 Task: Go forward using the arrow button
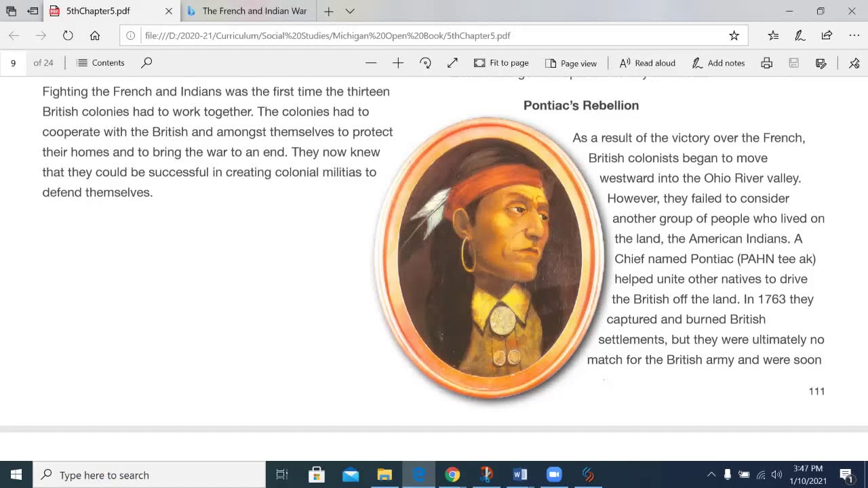41,35
